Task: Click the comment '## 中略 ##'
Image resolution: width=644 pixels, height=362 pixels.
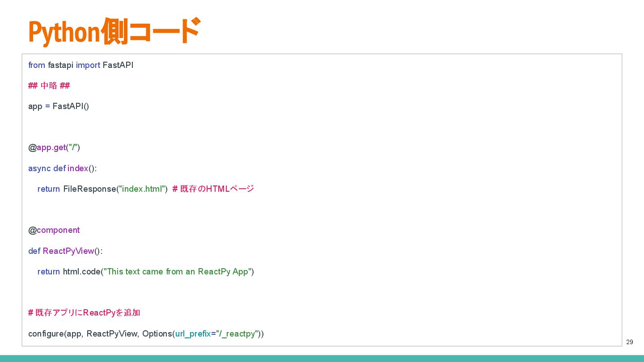Action: click(49, 86)
